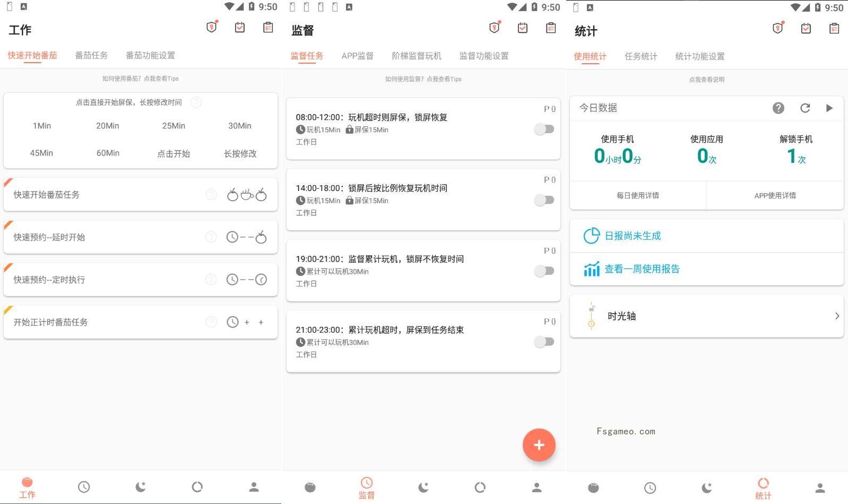Open calendar check icon in 工作 header
The height and width of the screenshot is (504, 848).
(240, 28)
